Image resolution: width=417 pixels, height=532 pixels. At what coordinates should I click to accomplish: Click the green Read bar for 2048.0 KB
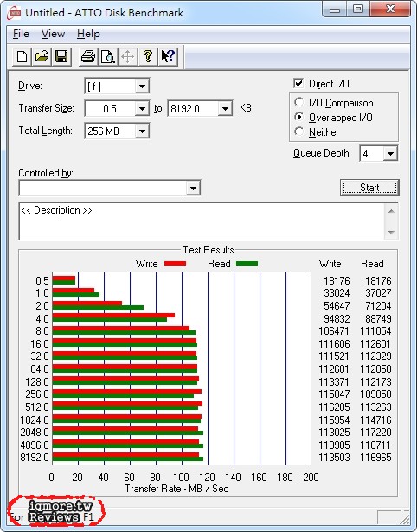point(128,433)
